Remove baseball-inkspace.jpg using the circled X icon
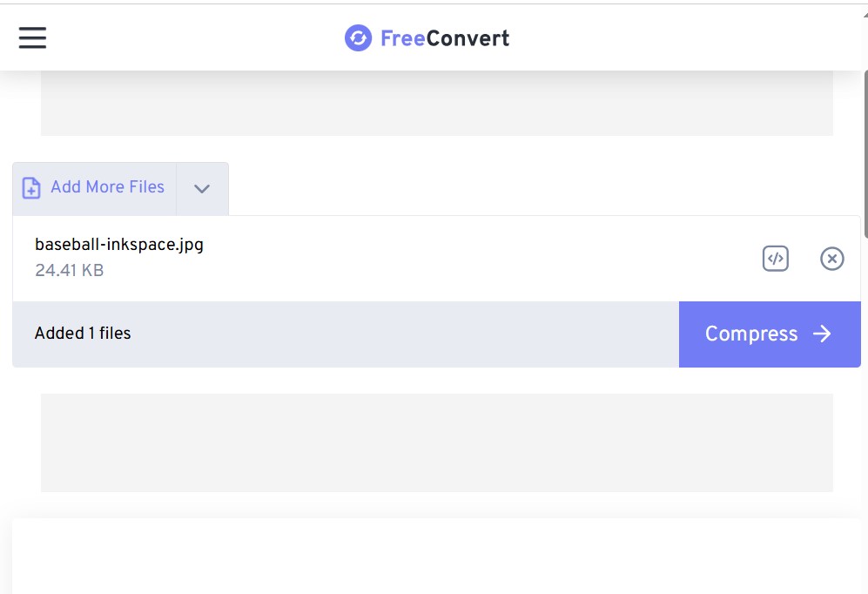The height and width of the screenshot is (594, 868). pyautogui.click(x=832, y=259)
